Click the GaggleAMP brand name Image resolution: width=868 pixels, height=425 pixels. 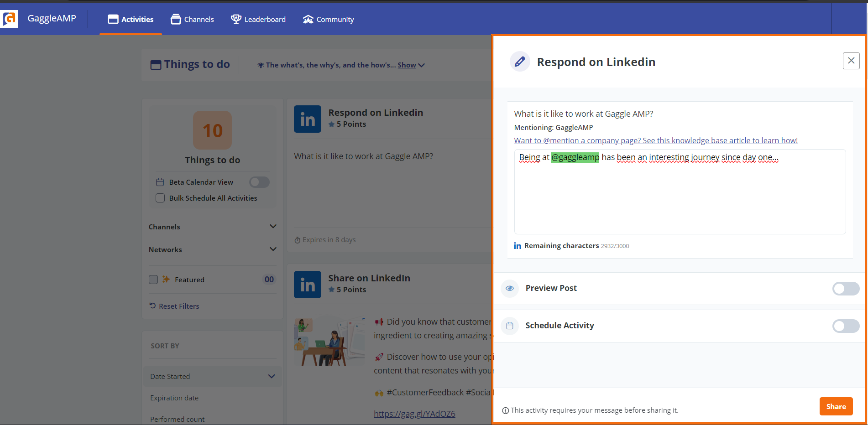52,18
